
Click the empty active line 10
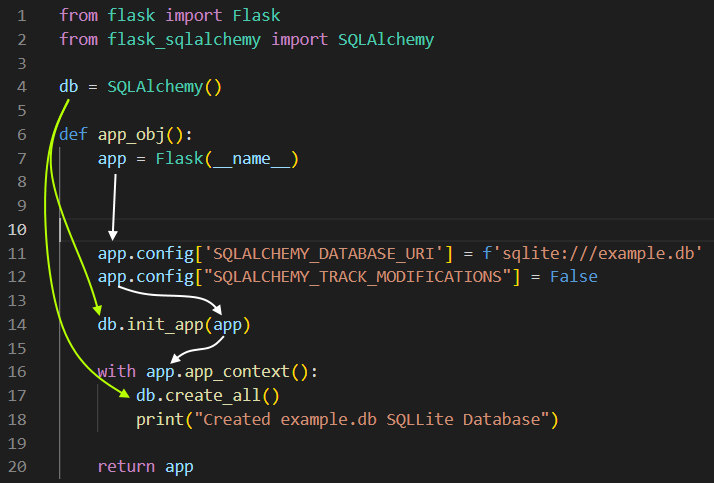tap(387, 229)
